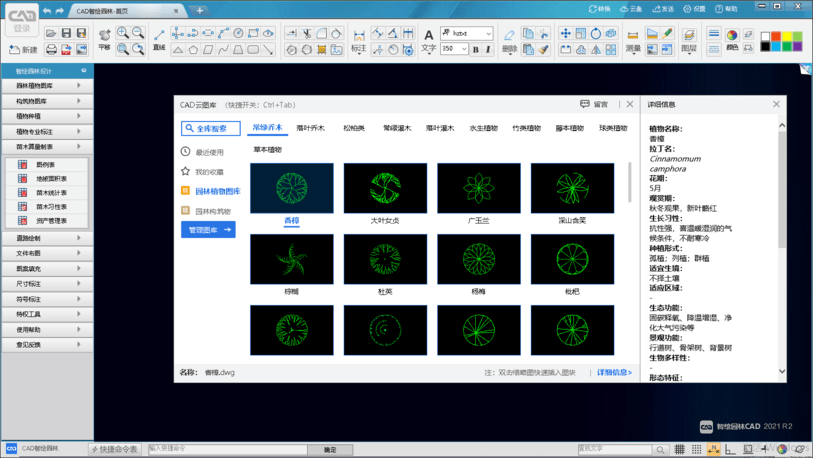Toggle italic text formatting button
813x458 pixels.
point(488,49)
